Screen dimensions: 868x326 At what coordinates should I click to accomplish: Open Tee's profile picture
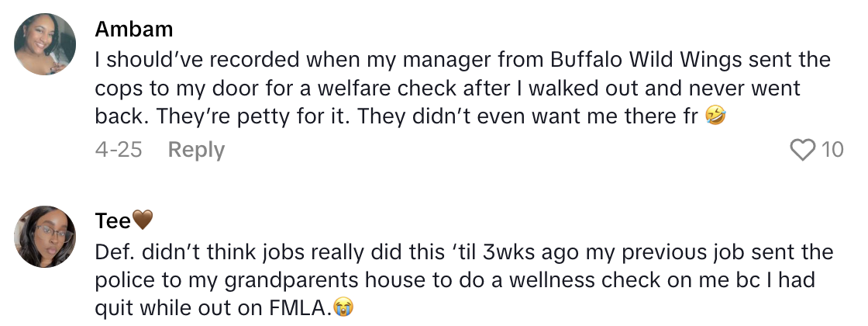[46, 237]
